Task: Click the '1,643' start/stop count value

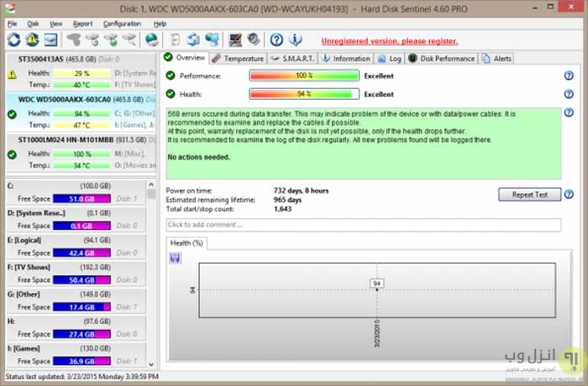Action: click(x=282, y=209)
